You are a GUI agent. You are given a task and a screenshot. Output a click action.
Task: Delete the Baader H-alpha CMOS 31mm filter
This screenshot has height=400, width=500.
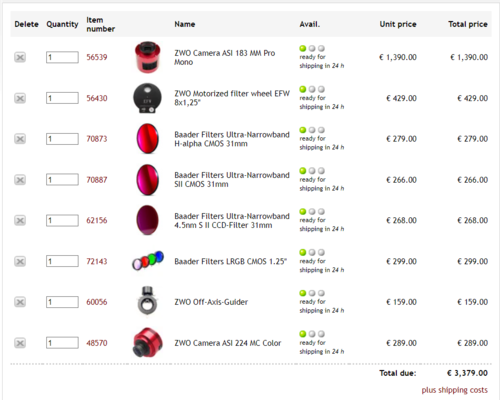click(x=20, y=139)
